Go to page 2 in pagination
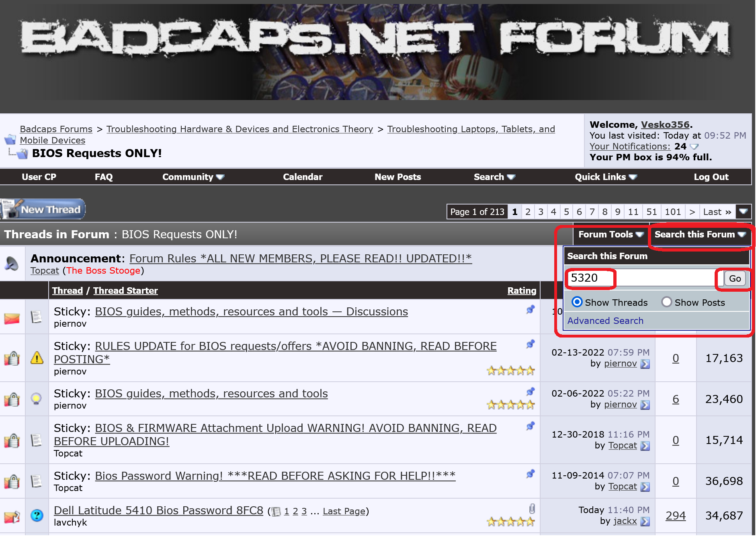 click(x=528, y=212)
